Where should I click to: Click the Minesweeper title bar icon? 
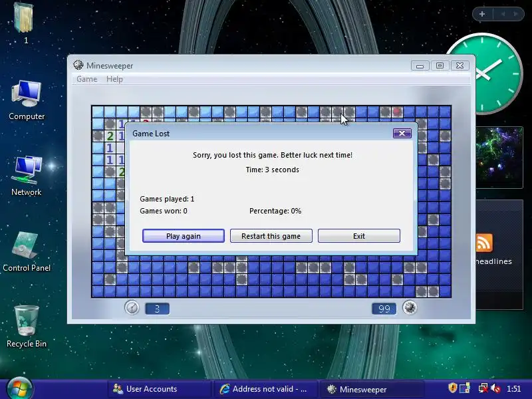coord(78,65)
